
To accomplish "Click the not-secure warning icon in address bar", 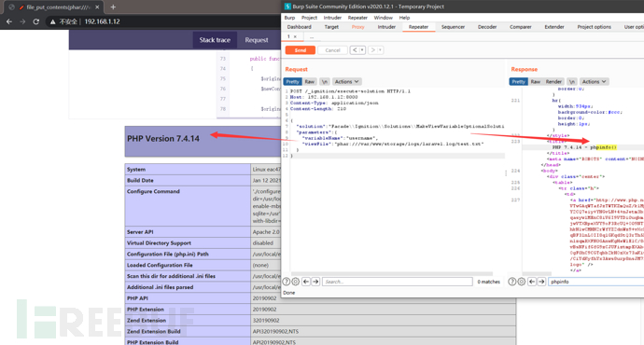I will 52,21.
